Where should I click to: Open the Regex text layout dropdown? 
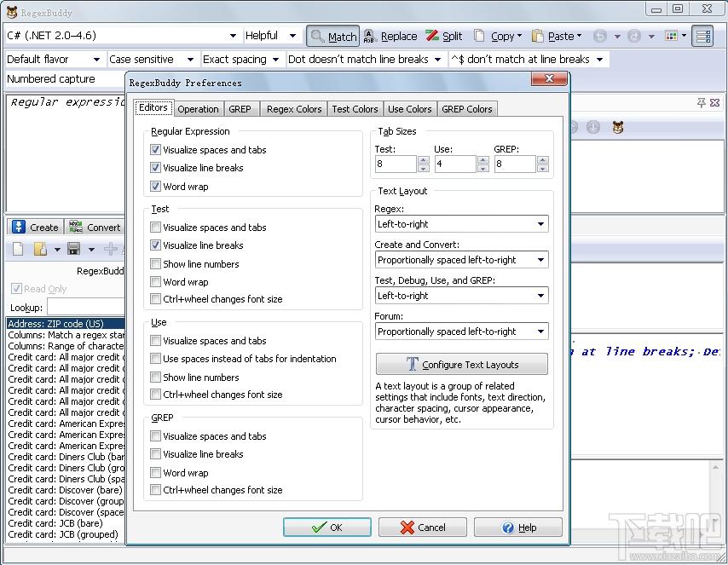pos(461,224)
